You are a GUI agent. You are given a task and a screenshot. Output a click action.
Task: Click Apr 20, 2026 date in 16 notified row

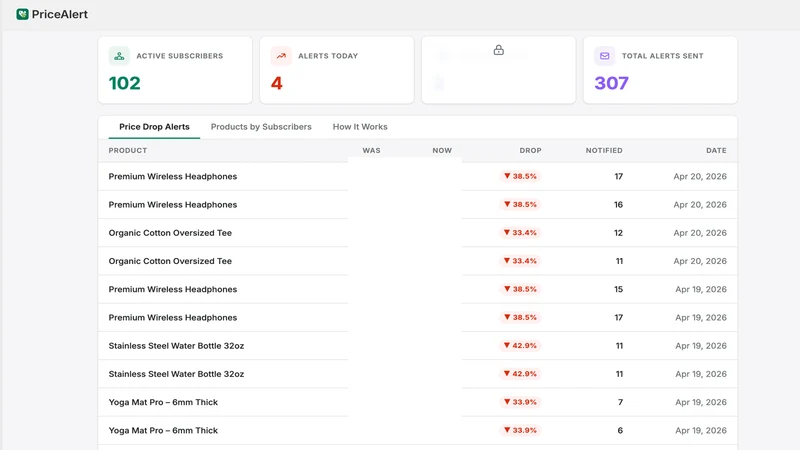pyautogui.click(x=700, y=205)
